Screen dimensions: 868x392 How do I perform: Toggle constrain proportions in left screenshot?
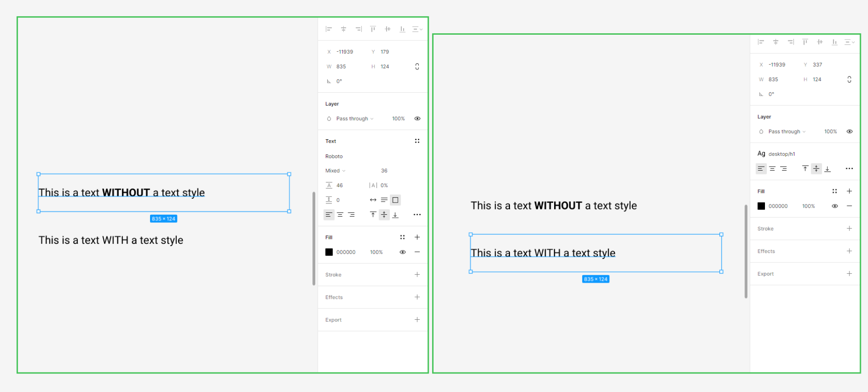417,67
